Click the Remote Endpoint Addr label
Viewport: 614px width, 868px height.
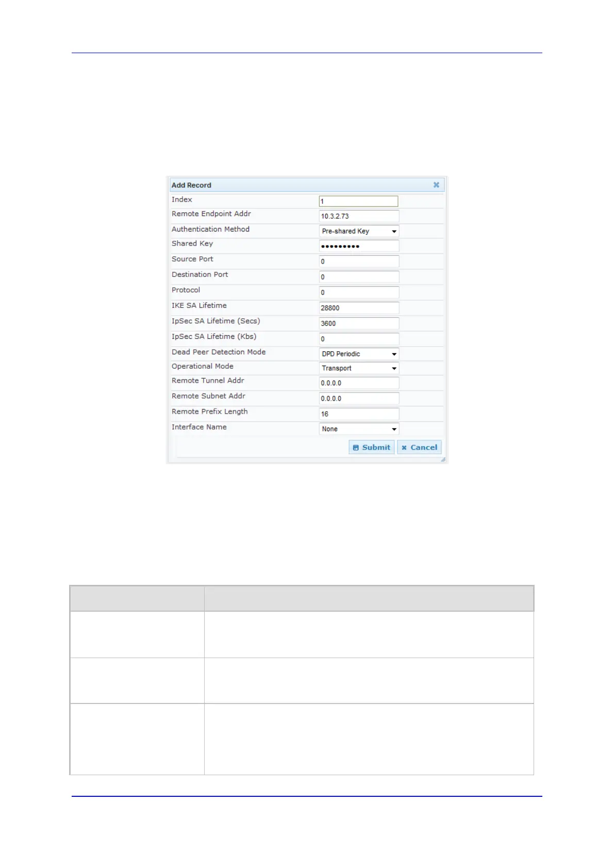(211, 214)
